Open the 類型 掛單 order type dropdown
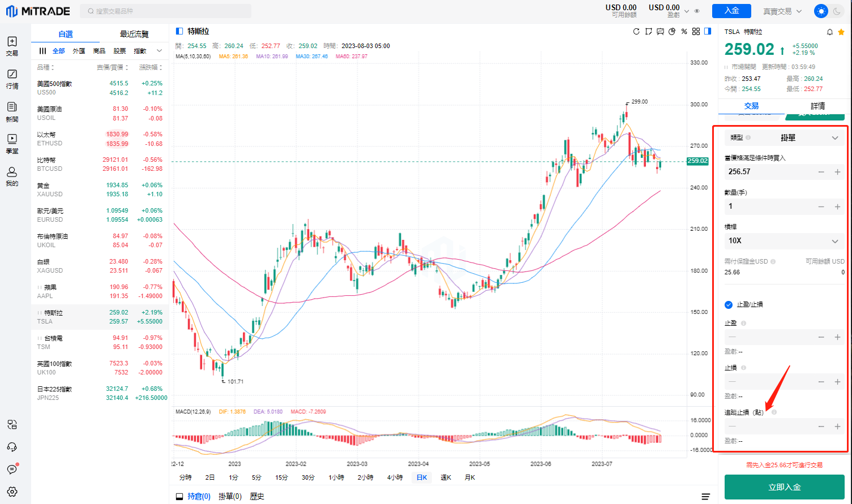Image resolution: width=852 pixels, height=504 pixels. [x=784, y=137]
